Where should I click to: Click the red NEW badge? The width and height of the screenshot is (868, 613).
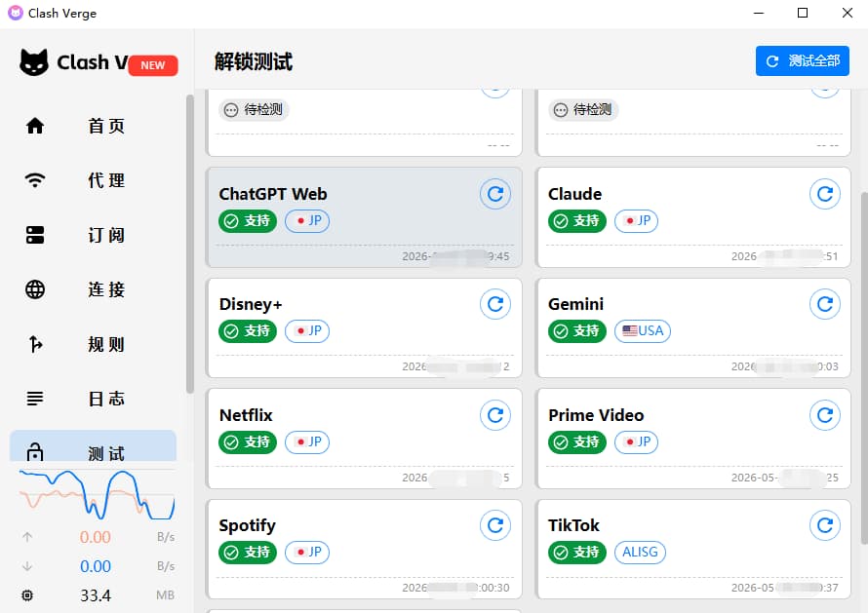(x=153, y=65)
